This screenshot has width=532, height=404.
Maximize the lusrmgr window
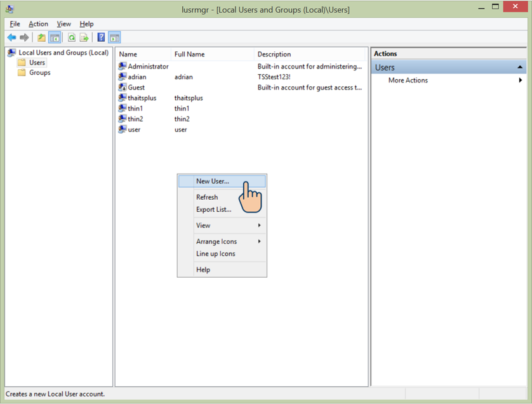click(x=495, y=6)
